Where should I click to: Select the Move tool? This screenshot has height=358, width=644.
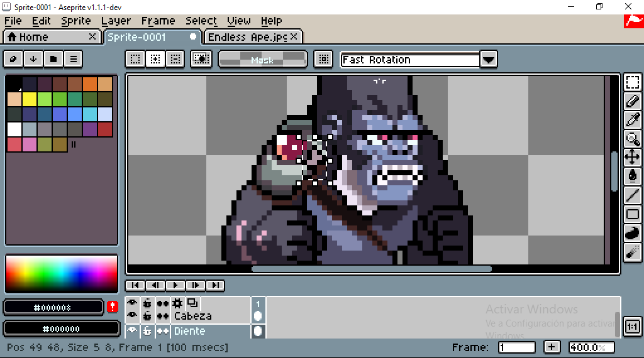coord(633,158)
